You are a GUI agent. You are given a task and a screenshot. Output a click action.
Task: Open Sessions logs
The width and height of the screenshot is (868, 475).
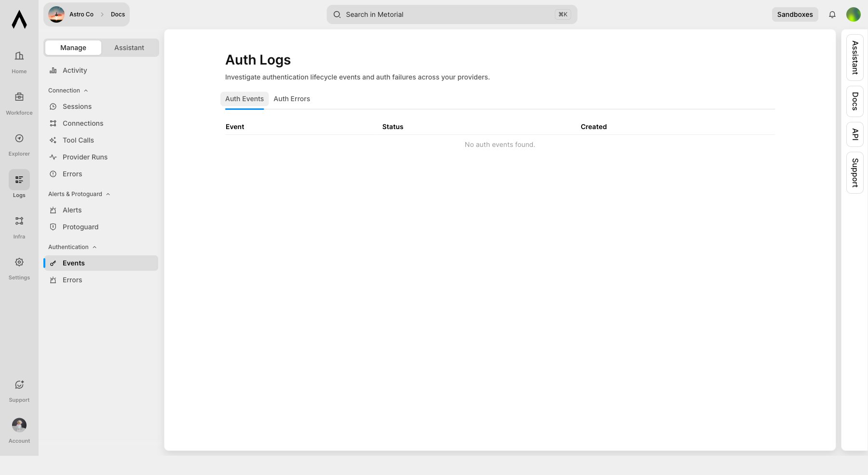[x=101, y=106]
